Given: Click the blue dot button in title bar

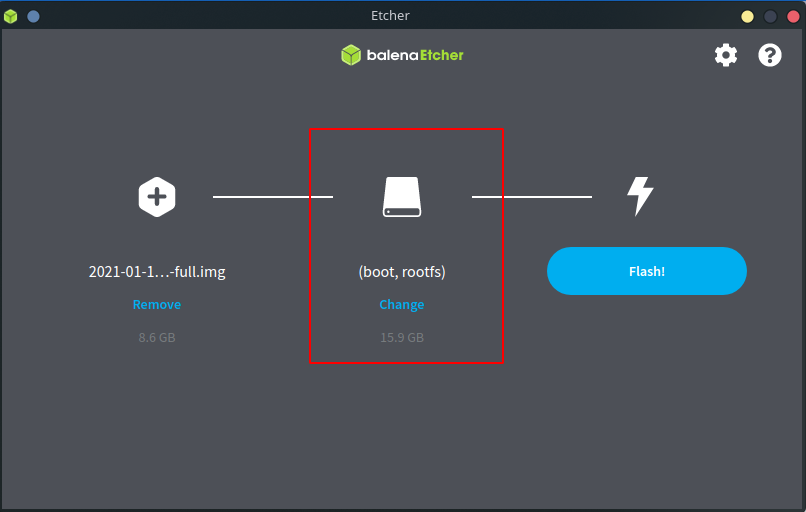Looking at the screenshot, I should coord(33,16).
